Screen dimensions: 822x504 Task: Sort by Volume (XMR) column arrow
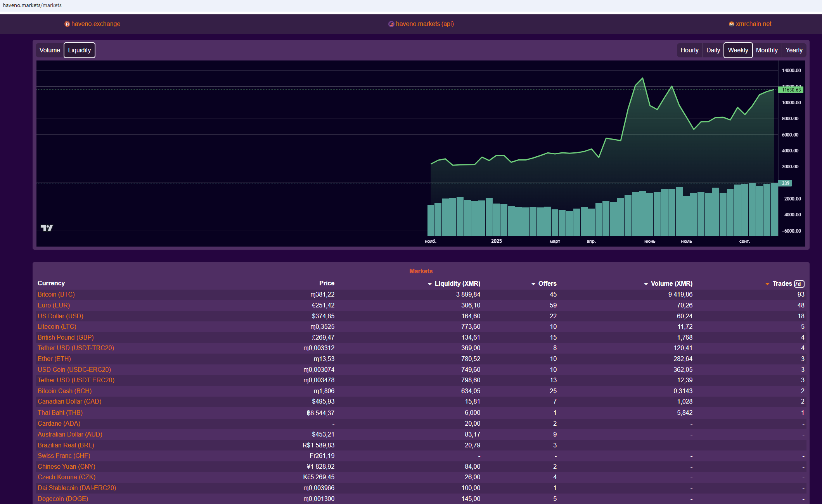pyautogui.click(x=645, y=284)
